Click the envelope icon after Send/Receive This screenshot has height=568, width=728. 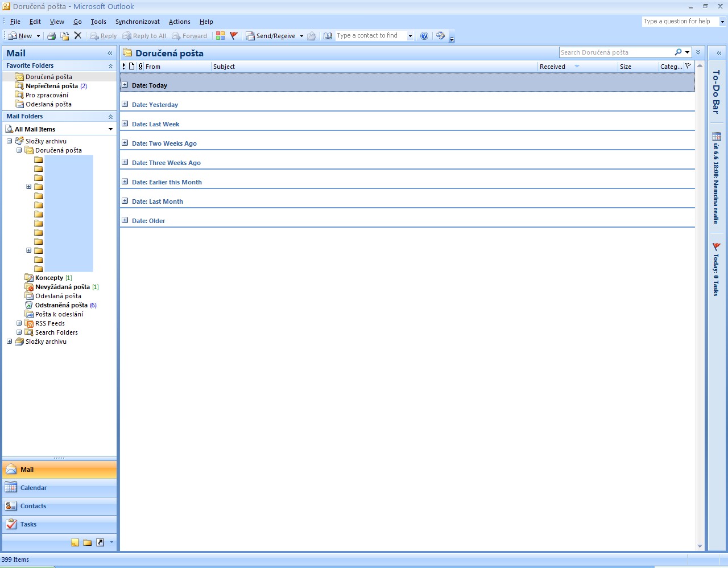point(312,36)
